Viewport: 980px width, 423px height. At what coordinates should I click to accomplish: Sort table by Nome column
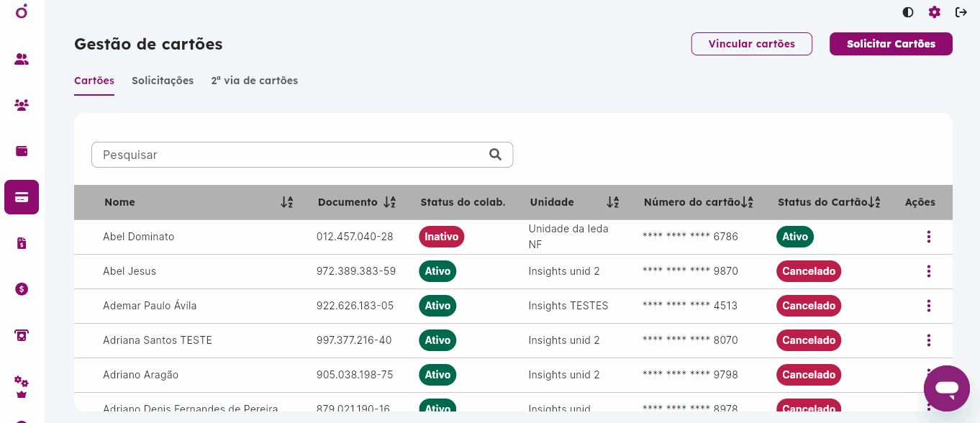click(x=286, y=203)
